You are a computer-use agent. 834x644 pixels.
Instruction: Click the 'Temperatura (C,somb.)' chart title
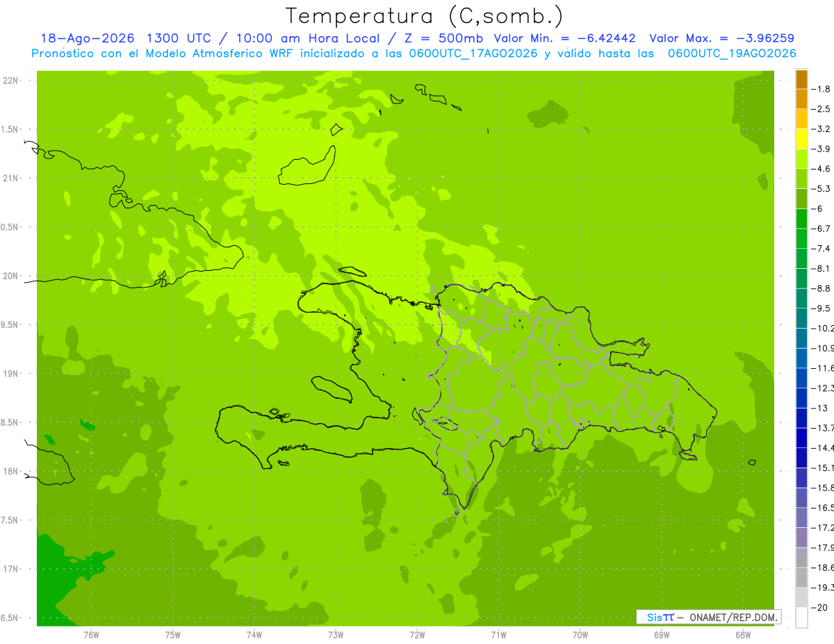click(425, 17)
